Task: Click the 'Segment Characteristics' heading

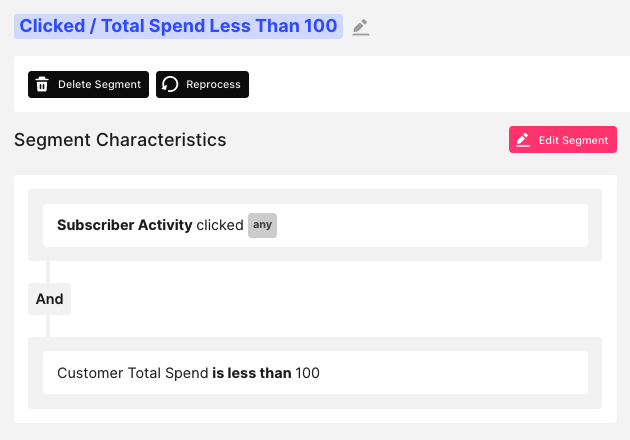Action: pyautogui.click(x=120, y=140)
